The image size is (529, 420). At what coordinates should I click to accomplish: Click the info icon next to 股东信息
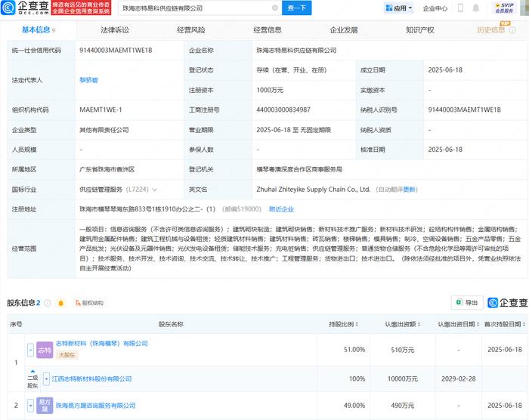(48, 303)
